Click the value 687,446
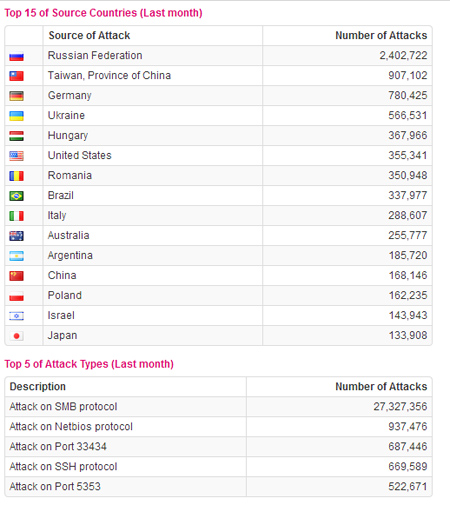This screenshot has width=450, height=505. click(x=408, y=446)
